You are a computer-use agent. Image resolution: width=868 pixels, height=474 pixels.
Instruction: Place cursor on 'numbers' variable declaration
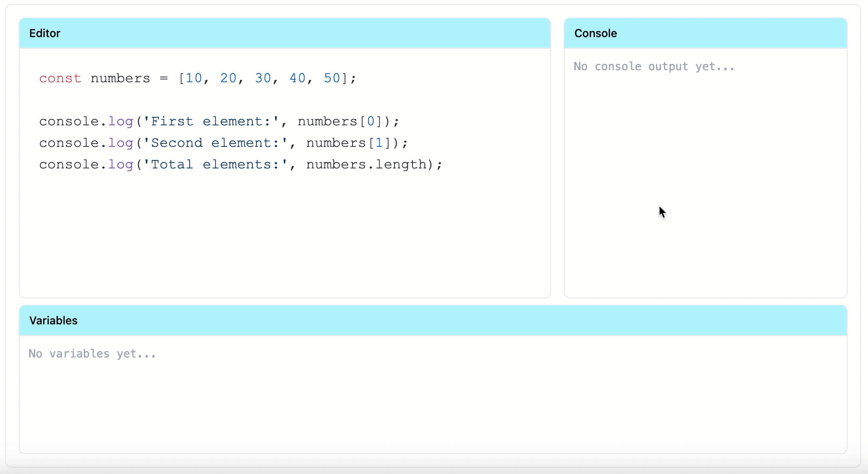[120, 78]
